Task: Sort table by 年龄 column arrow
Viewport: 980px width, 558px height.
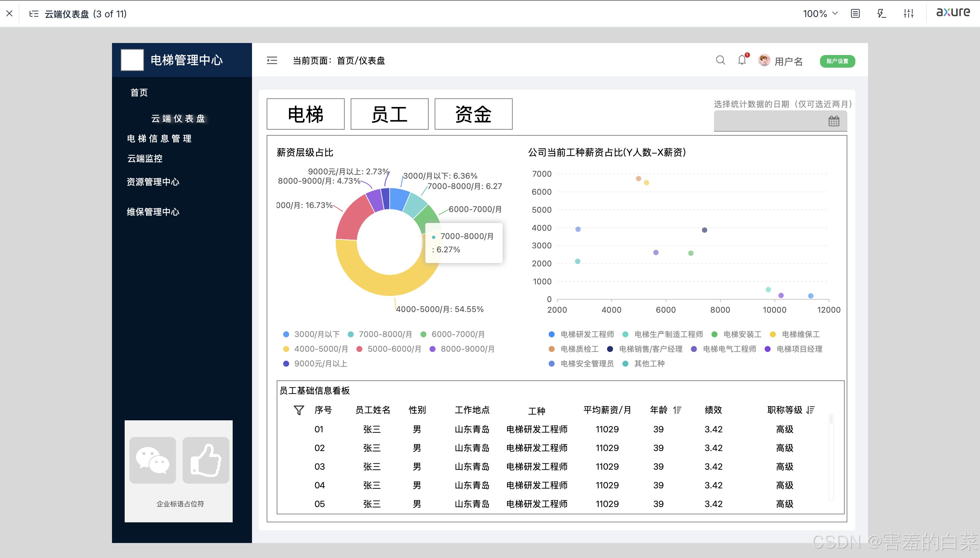Action: tap(677, 410)
